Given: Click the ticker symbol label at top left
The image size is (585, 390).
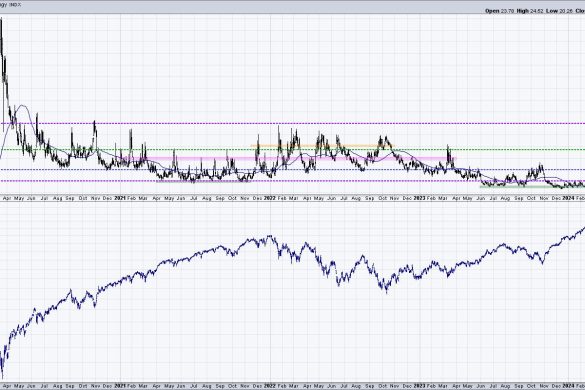Looking at the screenshot, I should click(x=15, y=5).
